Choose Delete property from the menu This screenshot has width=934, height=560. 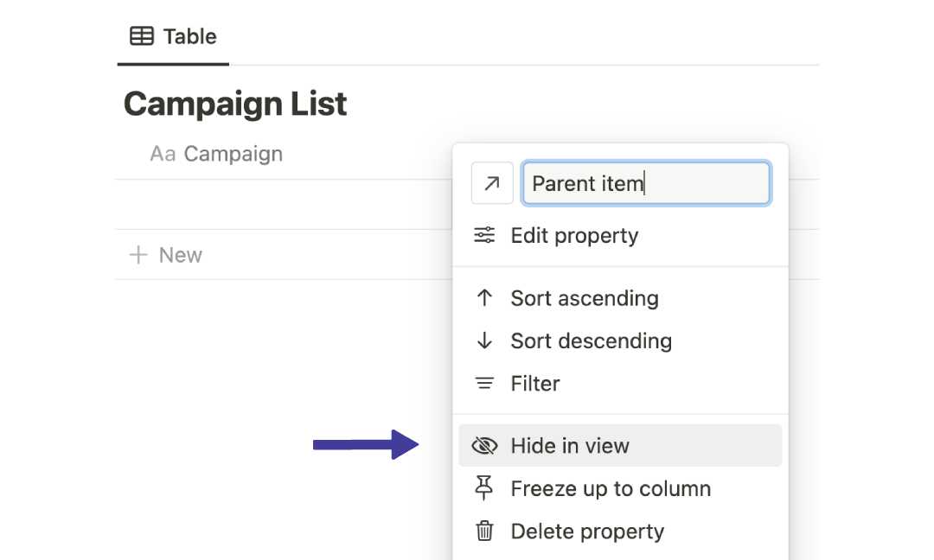click(585, 531)
